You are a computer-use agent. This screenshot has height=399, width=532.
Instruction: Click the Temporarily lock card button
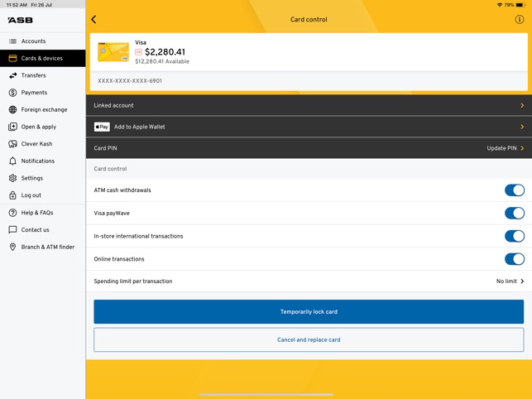pyautogui.click(x=309, y=312)
